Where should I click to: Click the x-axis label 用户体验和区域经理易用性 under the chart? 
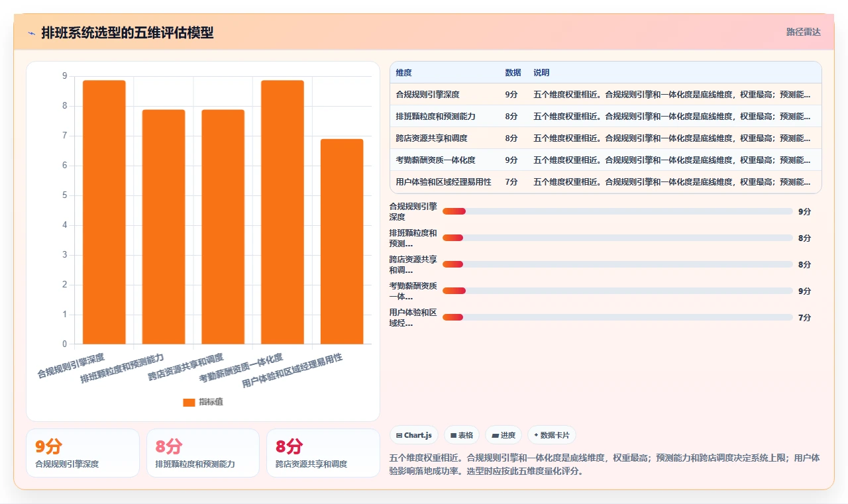[292, 371]
